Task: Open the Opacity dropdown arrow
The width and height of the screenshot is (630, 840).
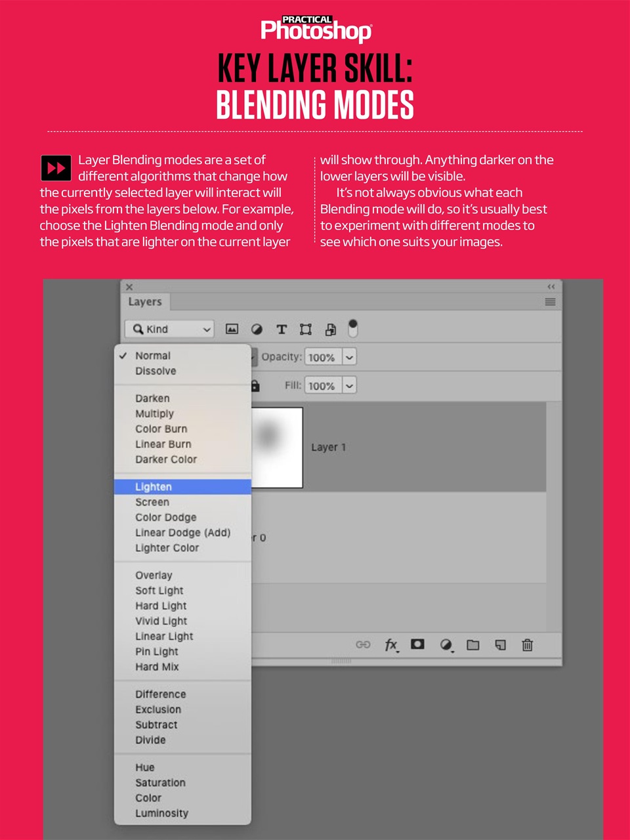Action: point(350,356)
